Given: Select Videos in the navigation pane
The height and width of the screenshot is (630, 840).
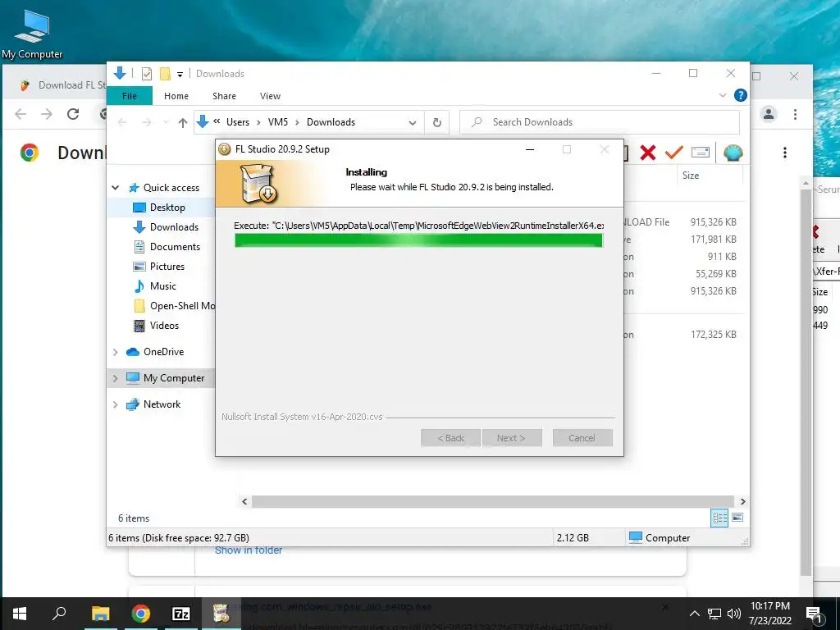Looking at the screenshot, I should [164, 326].
